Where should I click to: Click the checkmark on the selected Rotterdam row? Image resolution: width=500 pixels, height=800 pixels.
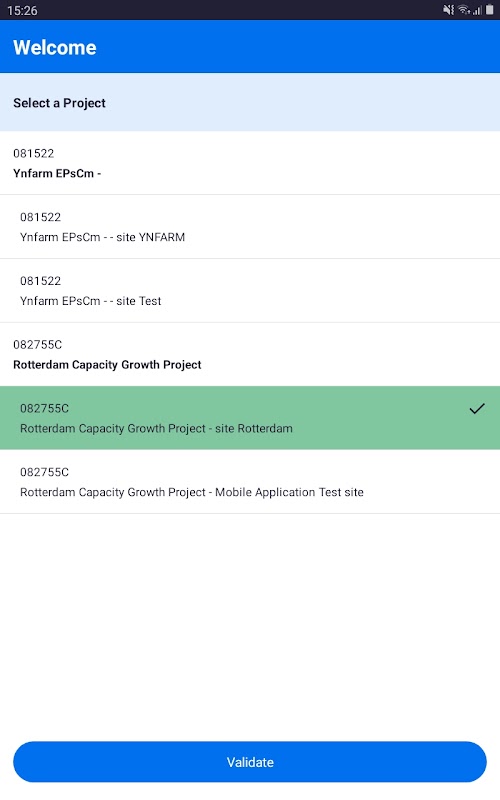click(477, 408)
